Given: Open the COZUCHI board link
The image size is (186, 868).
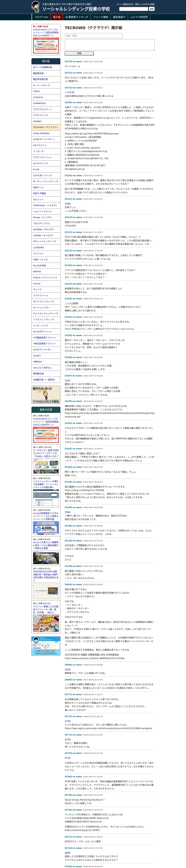Looking at the screenshot, I should click(46, 97).
